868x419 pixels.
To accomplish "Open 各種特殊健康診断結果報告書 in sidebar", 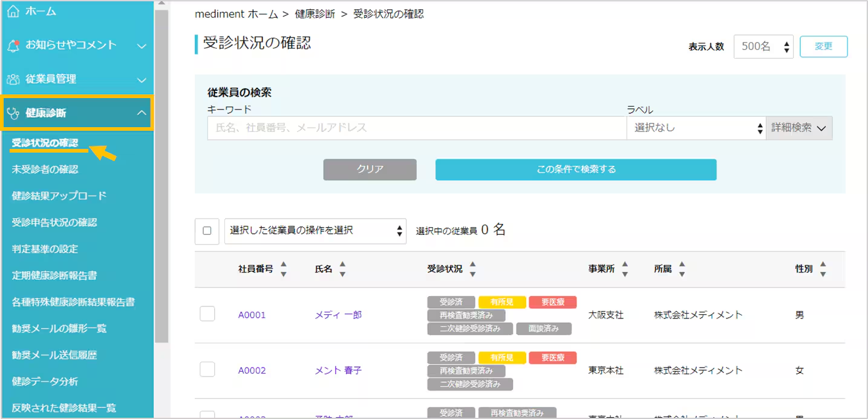I will tap(73, 302).
